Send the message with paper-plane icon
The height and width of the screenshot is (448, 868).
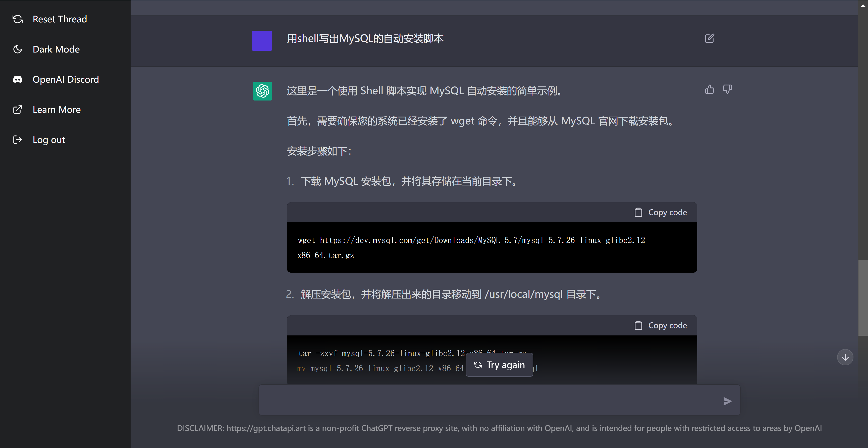click(727, 401)
